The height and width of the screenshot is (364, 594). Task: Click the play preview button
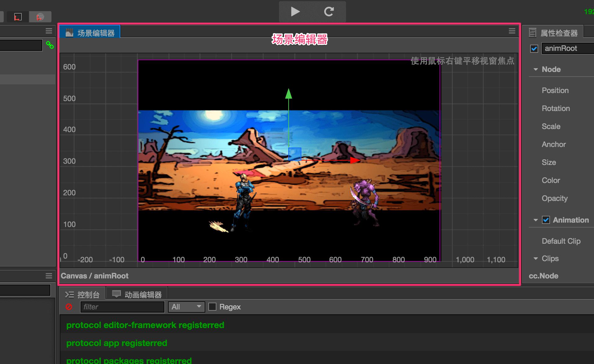click(x=295, y=12)
